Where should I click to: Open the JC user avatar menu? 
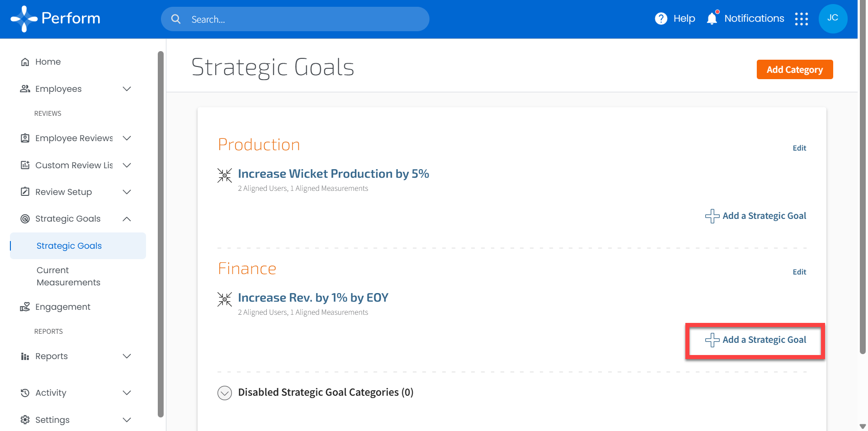tap(833, 19)
